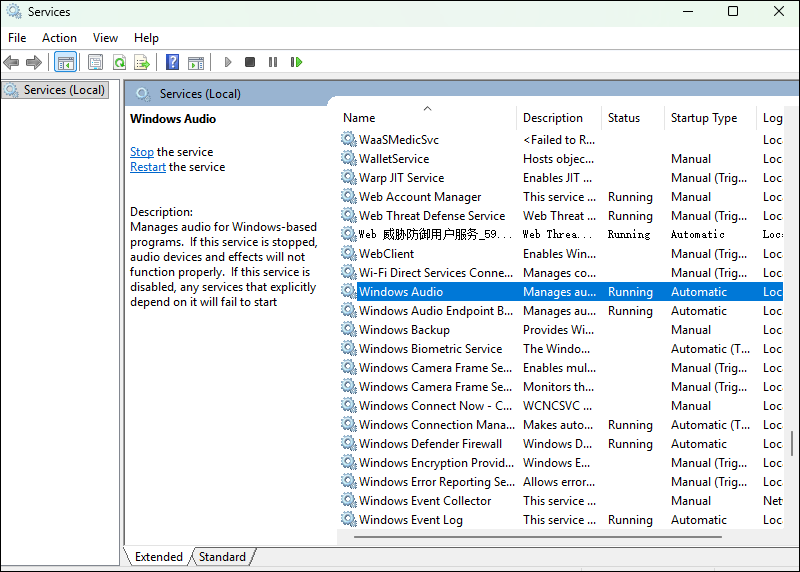
Task: Click the Log On As column header
Action: click(771, 118)
